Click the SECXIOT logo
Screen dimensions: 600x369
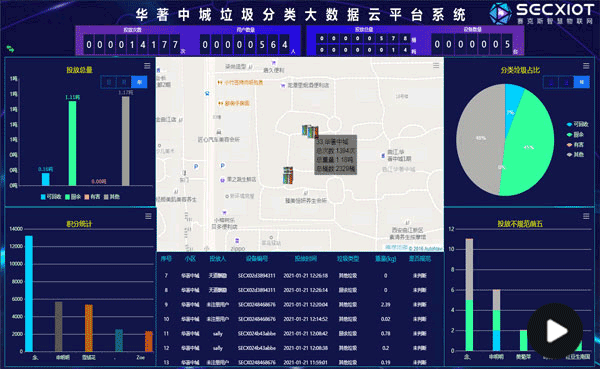(x=542, y=13)
